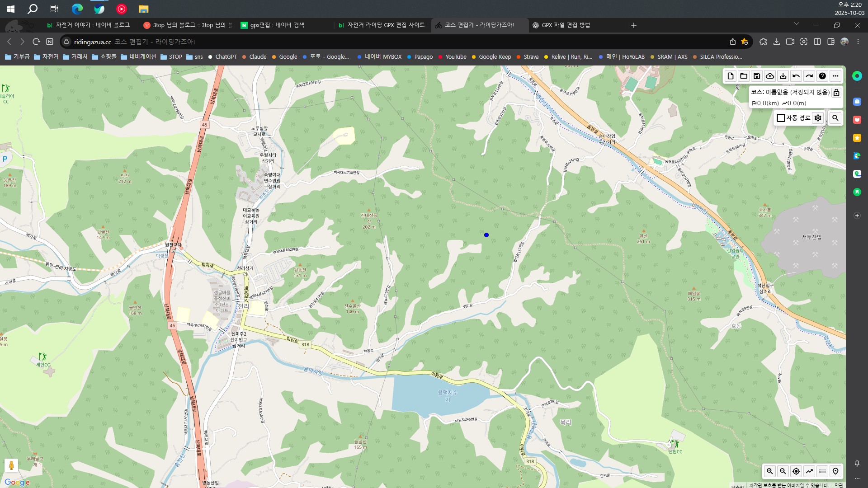The image size is (868, 488).
Task: Open the help question mark
Action: point(822,76)
